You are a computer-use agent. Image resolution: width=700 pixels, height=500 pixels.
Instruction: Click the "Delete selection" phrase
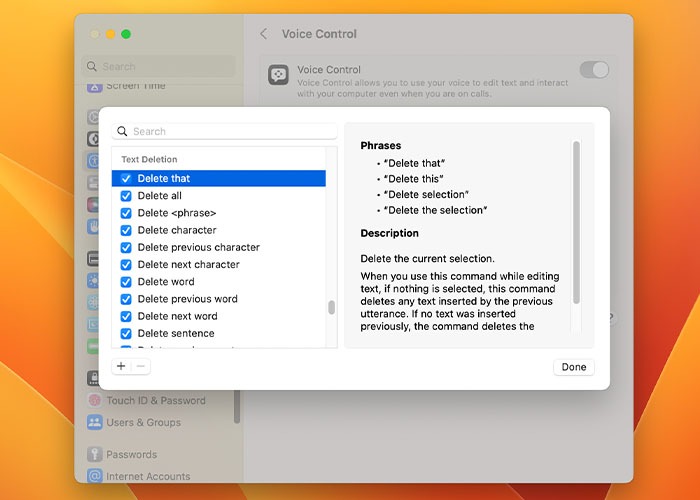click(x=426, y=195)
